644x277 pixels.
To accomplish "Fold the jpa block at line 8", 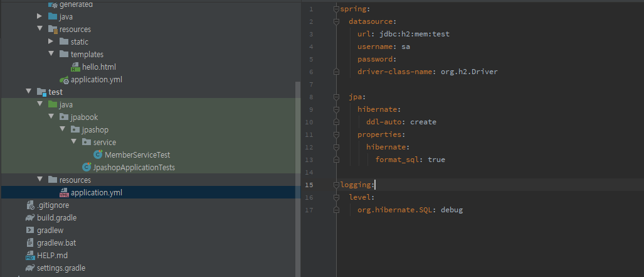I will point(336,97).
